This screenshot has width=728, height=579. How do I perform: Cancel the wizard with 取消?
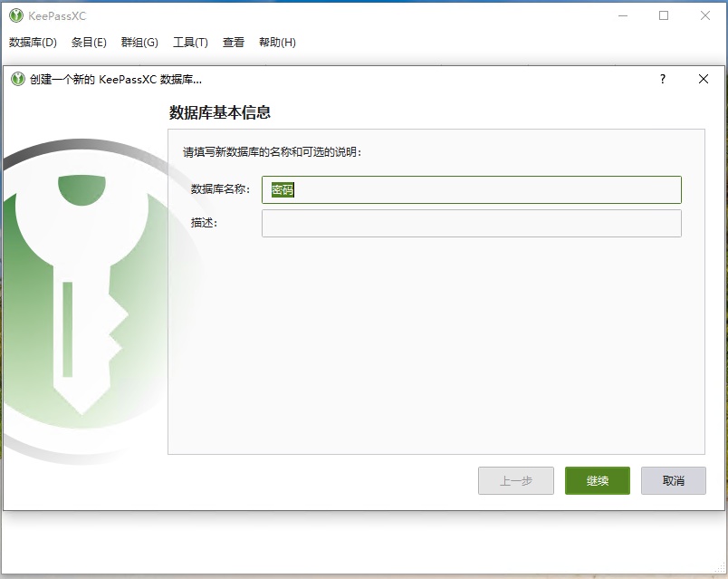pyautogui.click(x=674, y=480)
